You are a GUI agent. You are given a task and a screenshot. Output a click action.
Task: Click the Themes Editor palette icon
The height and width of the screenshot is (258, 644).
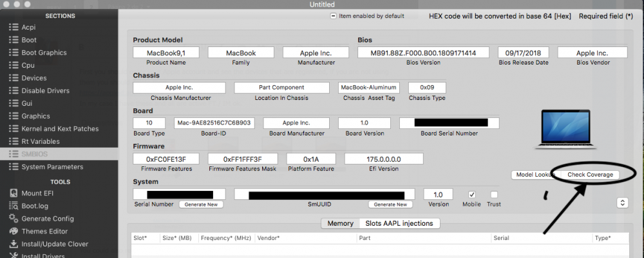click(x=14, y=232)
